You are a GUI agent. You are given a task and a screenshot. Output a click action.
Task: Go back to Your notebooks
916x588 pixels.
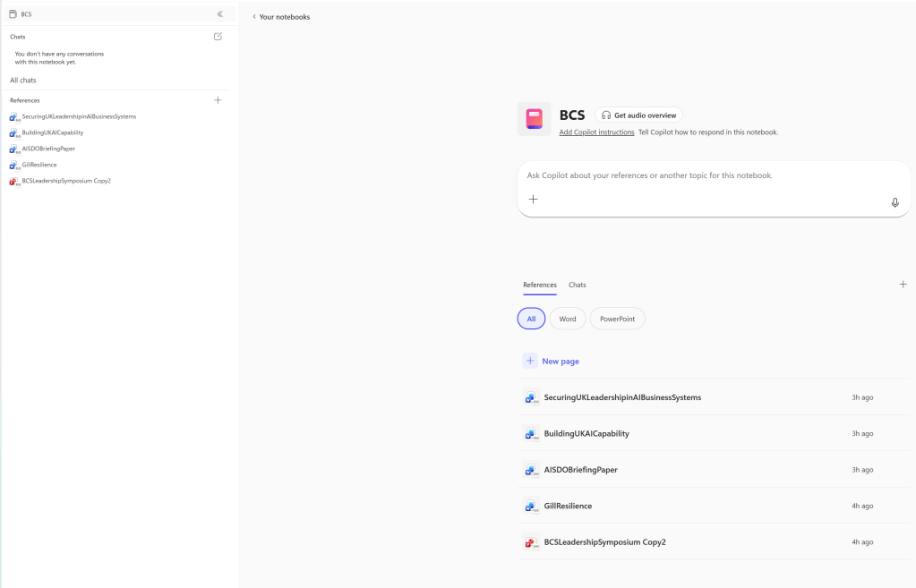281,17
